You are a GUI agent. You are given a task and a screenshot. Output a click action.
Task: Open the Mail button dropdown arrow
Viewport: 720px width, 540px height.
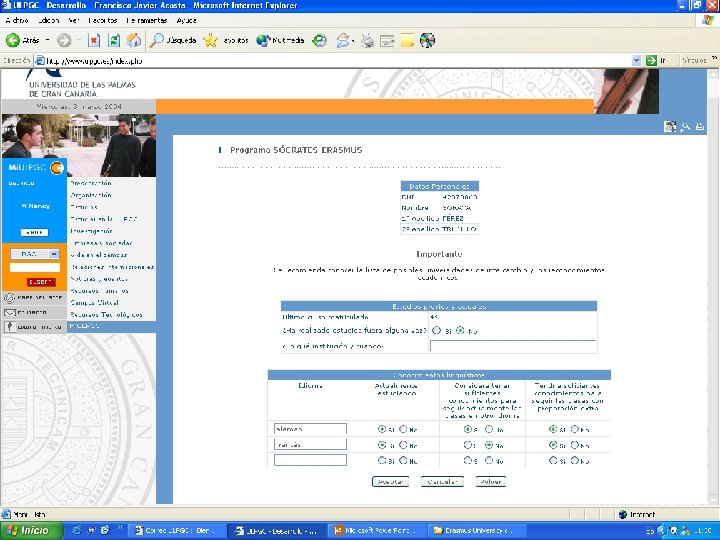click(353, 41)
